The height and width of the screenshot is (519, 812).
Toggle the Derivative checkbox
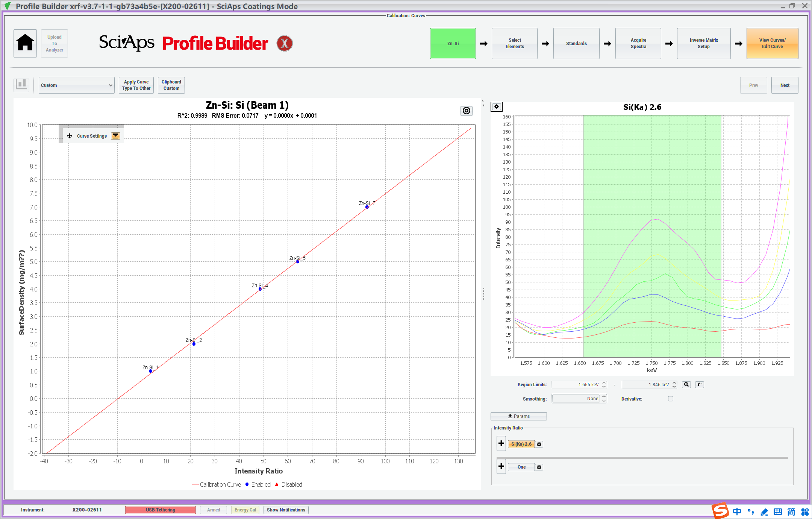(x=671, y=399)
